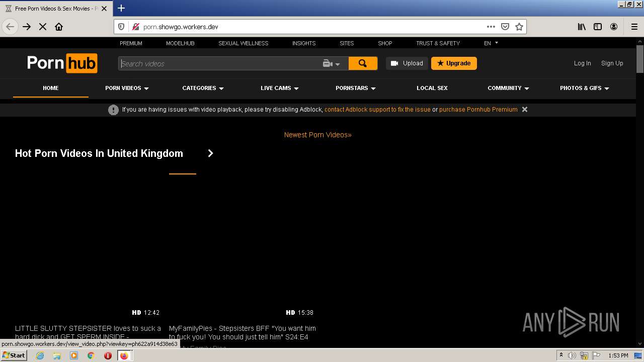Open the 'Newest Porn Videos»' link
This screenshot has width=644, height=362.
click(318, 135)
